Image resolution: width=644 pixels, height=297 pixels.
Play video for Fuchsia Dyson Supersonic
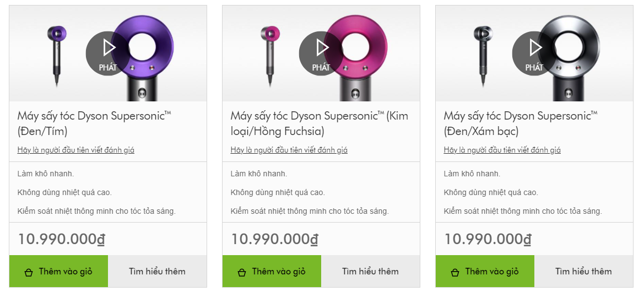[x=321, y=53]
